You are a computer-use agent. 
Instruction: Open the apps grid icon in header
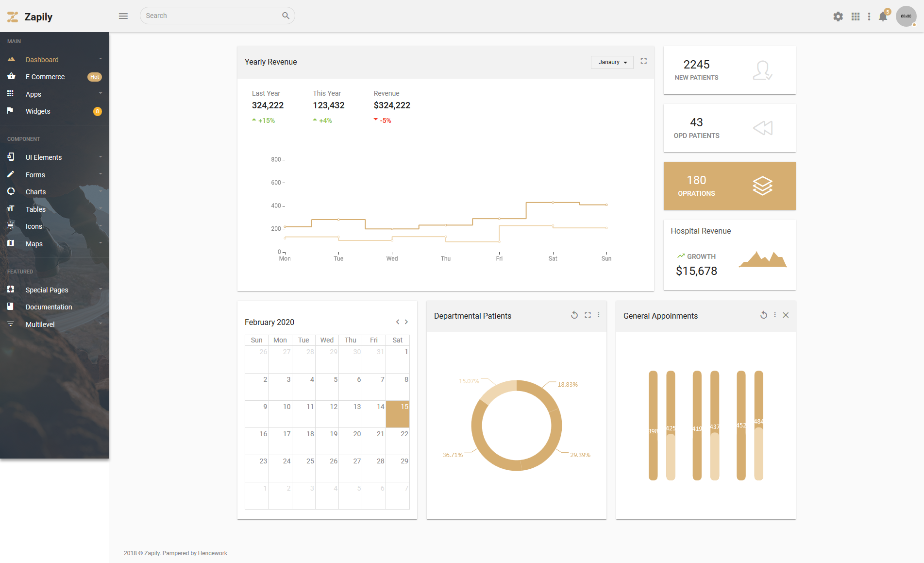coord(856,17)
